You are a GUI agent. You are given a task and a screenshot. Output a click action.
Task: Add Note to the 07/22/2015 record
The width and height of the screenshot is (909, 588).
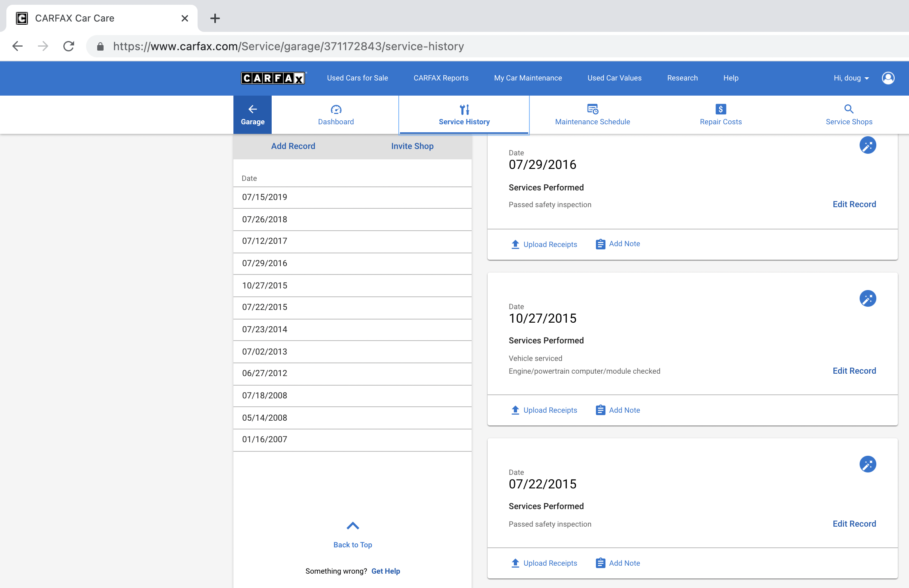(x=618, y=563)
